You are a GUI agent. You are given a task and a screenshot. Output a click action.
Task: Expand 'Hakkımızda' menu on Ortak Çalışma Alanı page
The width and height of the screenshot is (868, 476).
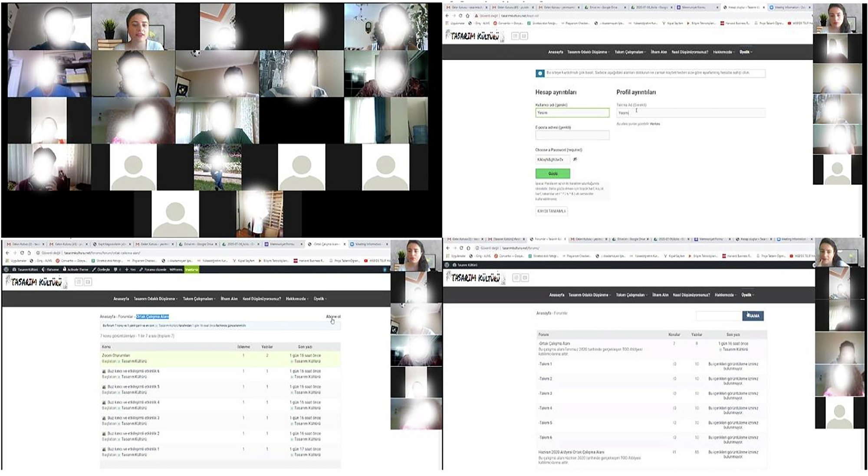[x=297, y=299]
